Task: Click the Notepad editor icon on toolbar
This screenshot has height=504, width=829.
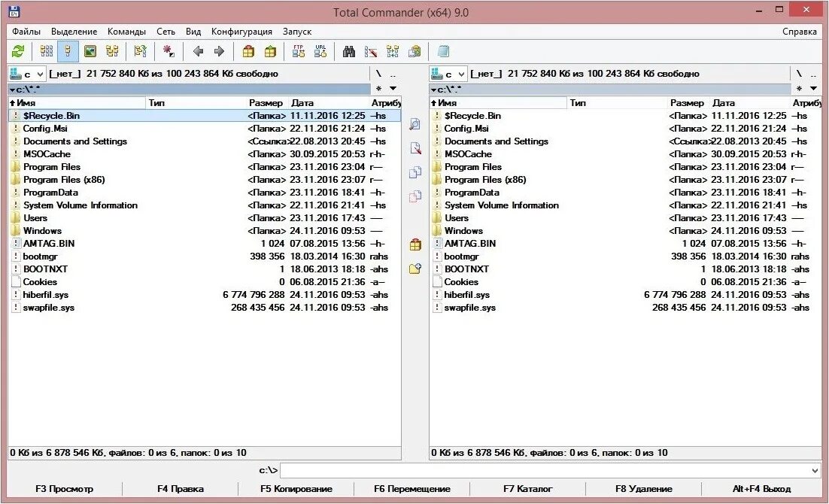Action: coord(444,51)
